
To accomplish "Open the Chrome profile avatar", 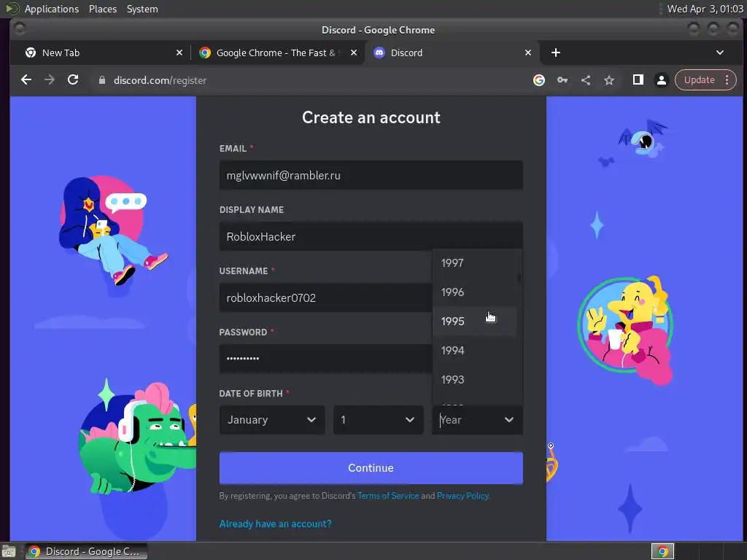I will click(x=661, y=80).
